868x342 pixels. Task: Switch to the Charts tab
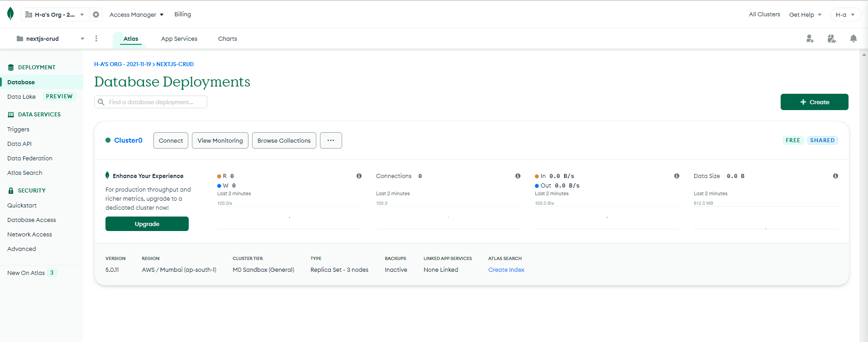pos(228,39)
